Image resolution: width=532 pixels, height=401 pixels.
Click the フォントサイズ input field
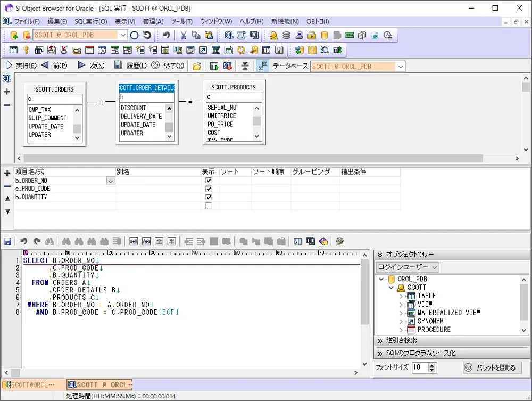[420, 367]
